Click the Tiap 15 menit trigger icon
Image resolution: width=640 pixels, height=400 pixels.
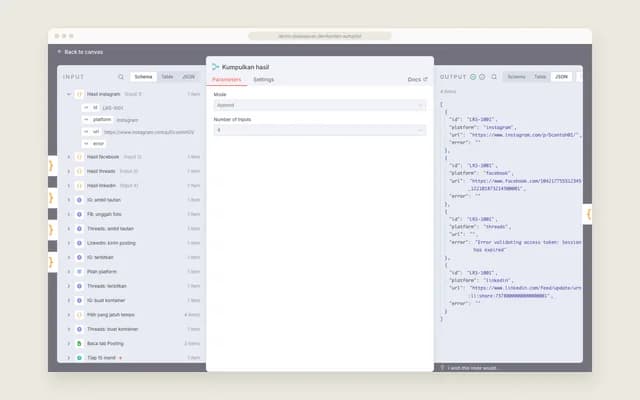(x=79, y=358)
